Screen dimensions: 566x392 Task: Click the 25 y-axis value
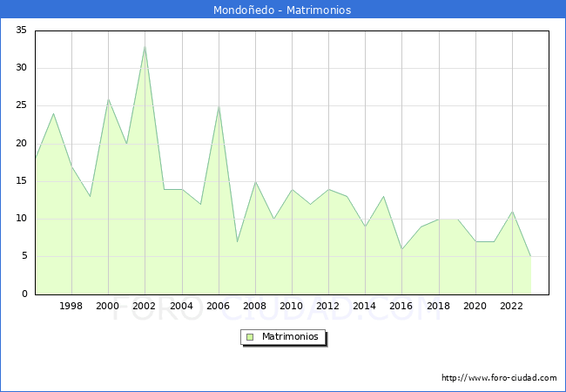21,105
